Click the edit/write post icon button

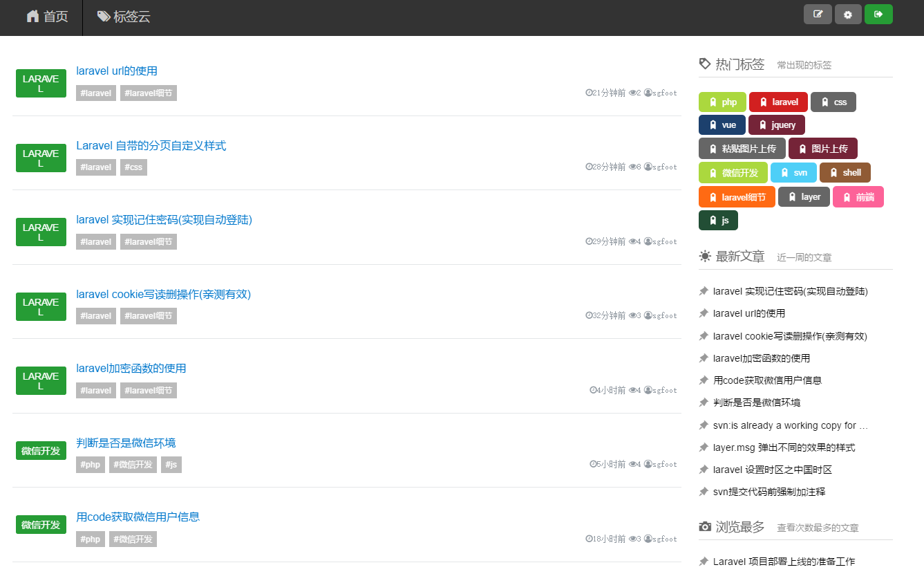(x=818, y=14)
